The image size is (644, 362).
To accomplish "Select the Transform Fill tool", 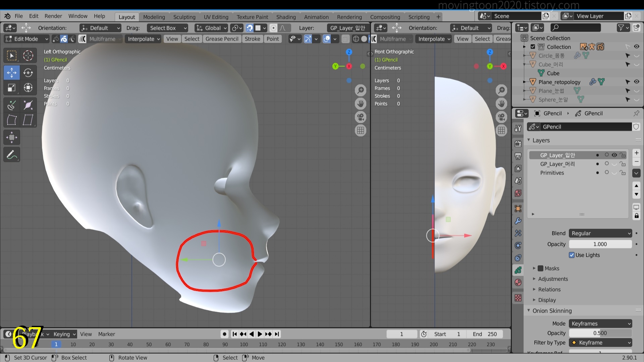I will (11, 137).
